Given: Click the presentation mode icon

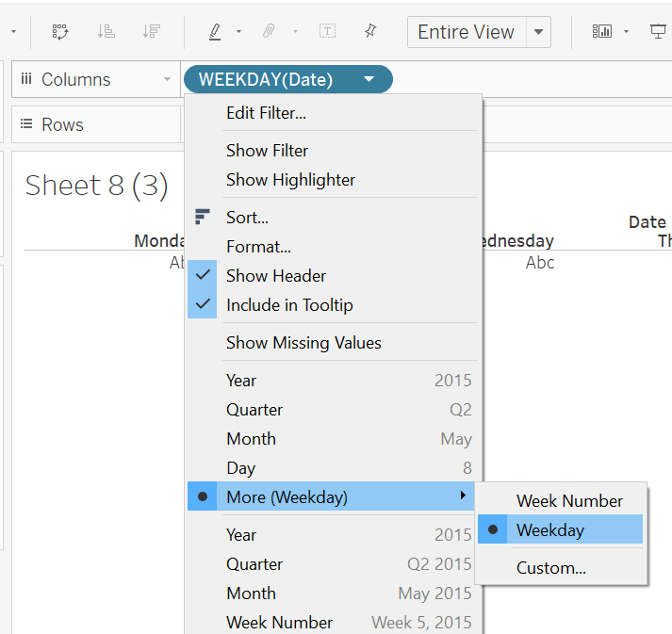Looking at the screenshot, I should click(658, 31).
